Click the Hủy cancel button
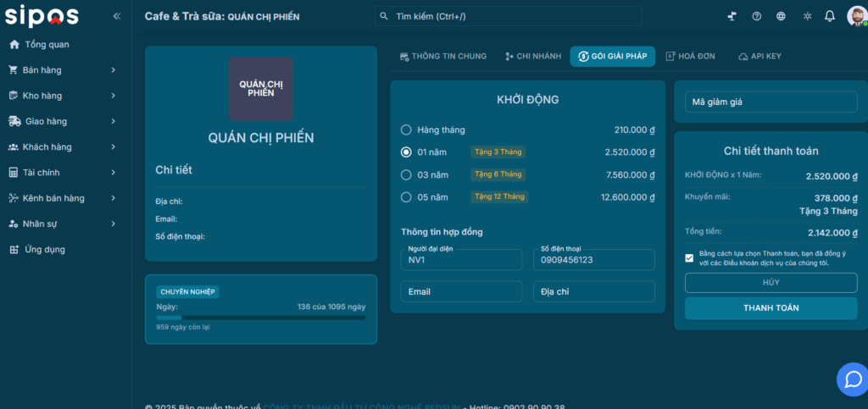This screenshot has height=409, width=868. [x=771, y=283]
